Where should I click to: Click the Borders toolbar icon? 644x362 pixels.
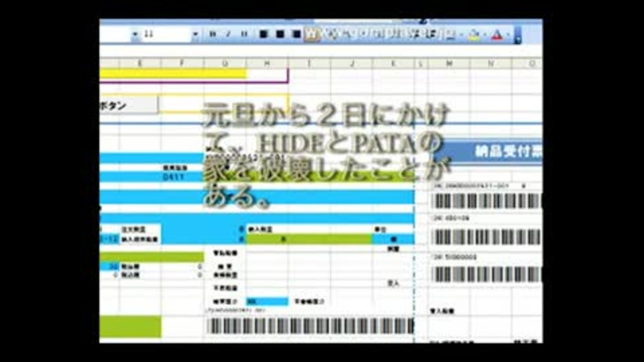(451, 35)
